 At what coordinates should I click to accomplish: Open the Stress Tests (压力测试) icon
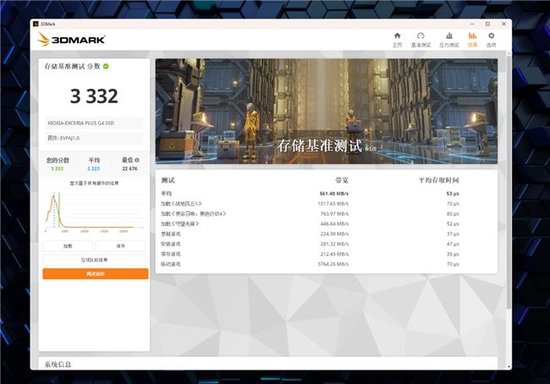click(x=449, y=40)
